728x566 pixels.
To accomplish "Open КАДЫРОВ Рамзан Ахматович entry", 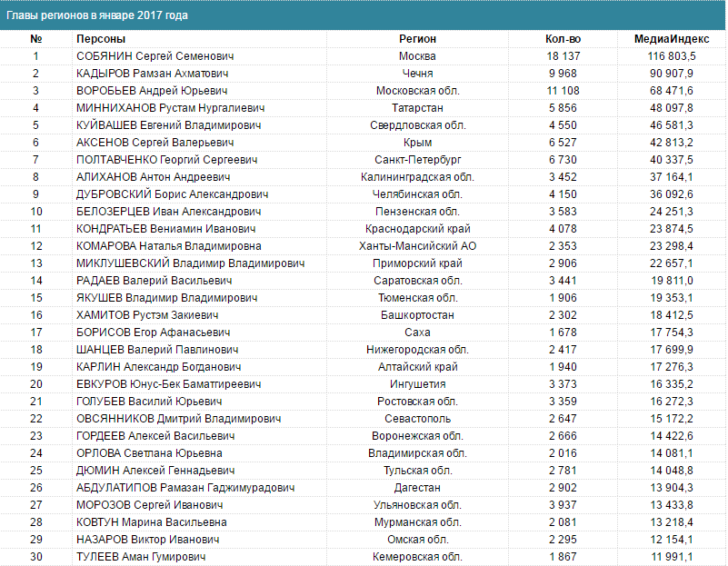I will [152, 74].
